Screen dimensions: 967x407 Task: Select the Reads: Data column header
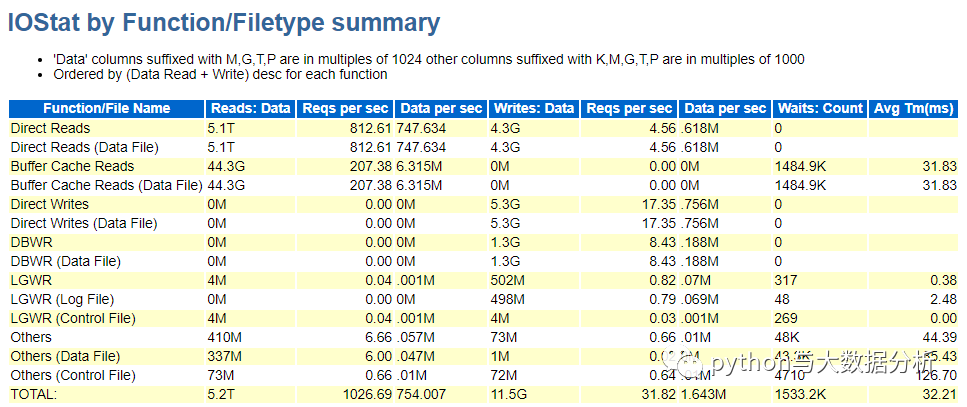click(x=249, y=109)
